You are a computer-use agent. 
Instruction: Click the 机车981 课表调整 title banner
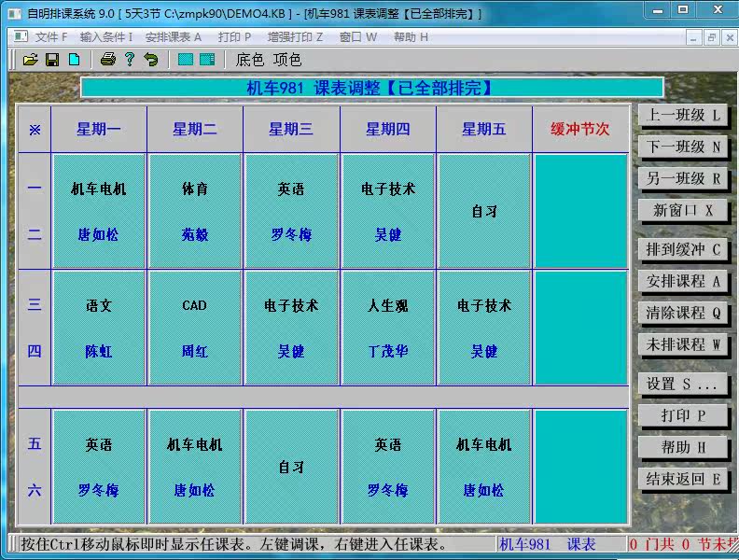(372, 88)
